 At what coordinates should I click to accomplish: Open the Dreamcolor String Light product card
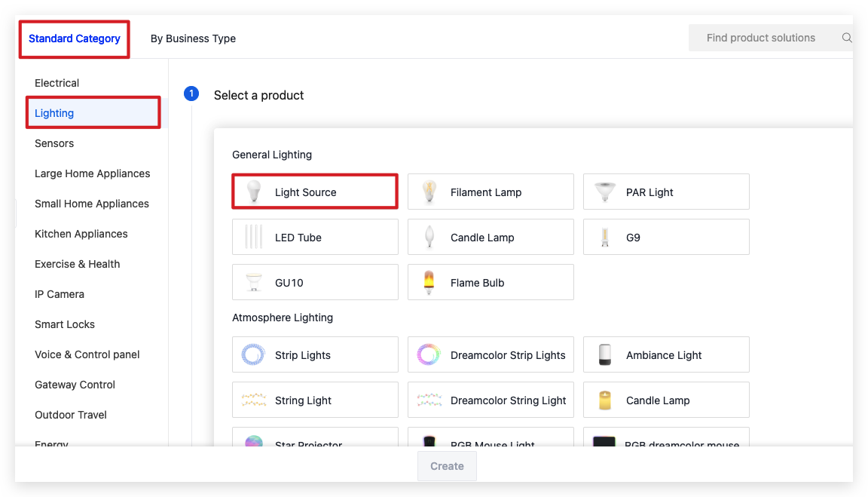[x=491, y=400]
